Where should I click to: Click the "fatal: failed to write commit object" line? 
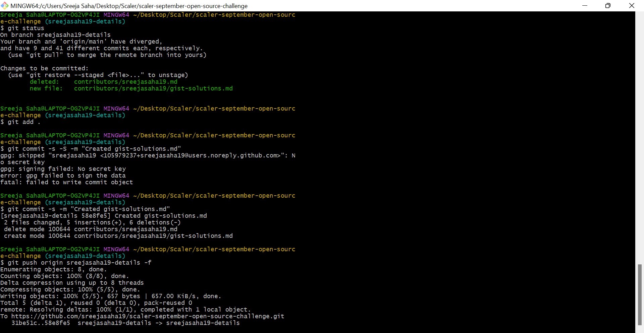pyautogui.click(x=66, y=182)
